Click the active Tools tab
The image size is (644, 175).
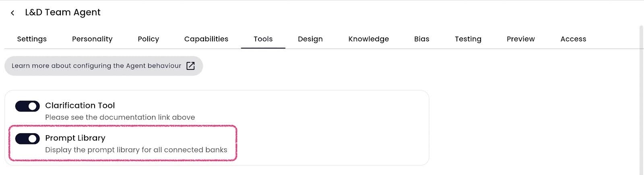(263, 39)
